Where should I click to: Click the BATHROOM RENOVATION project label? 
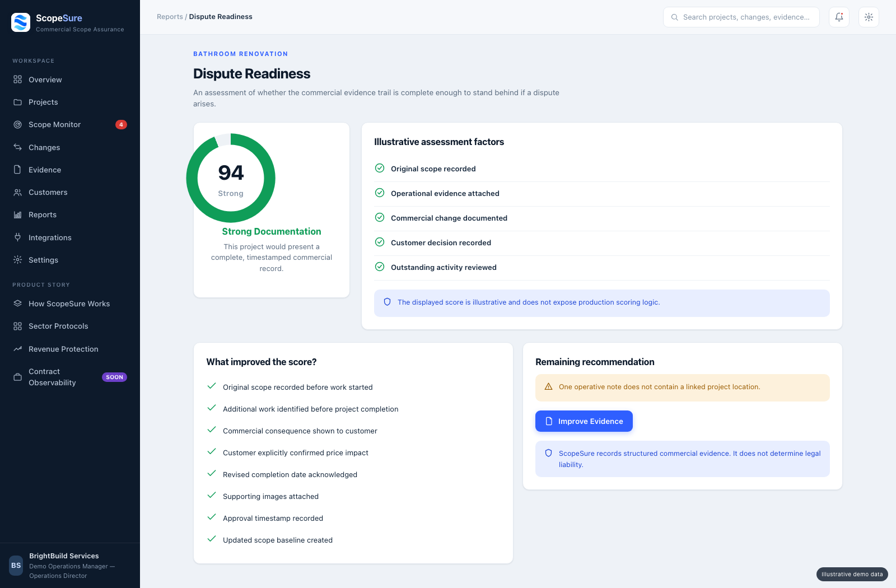[x=241, y=54]
